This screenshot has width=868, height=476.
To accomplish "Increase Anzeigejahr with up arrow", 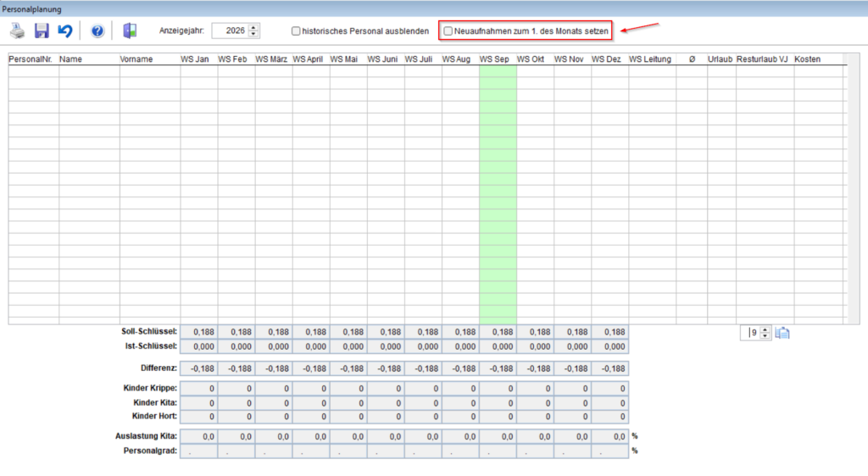I will tap(253, 28).
